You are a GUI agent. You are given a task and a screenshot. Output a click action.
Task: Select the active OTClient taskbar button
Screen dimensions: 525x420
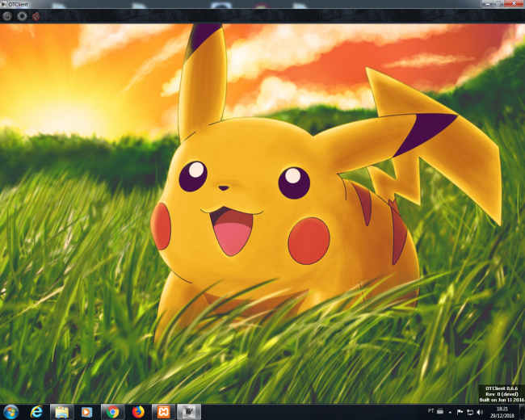[x=189, y=412]
